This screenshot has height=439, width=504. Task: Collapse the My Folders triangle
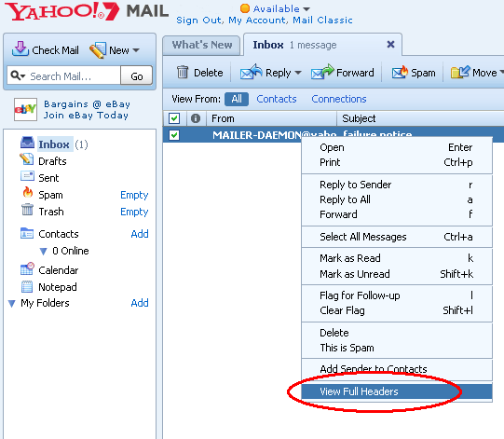coord(11,303)
